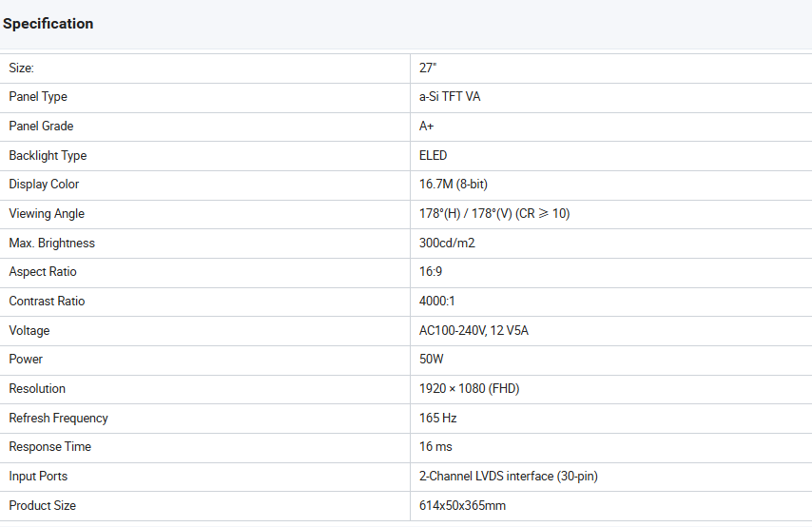Select the Refresh Frequency label
The height and width of the screenshot is (527, 812).
click(58, 419)
